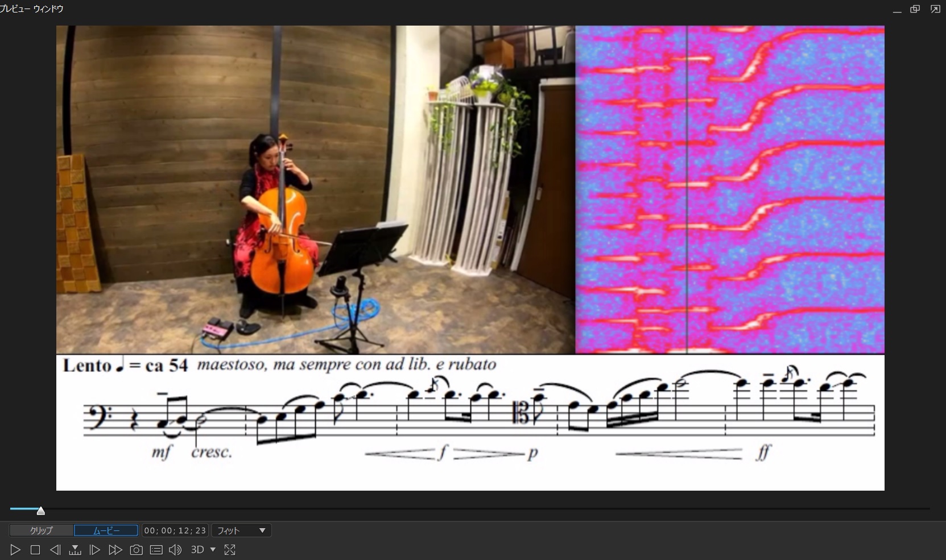The height and width of the screenshot is (560, 946).
Task: Expand the 3D mode dropdown arrow
Action: (213, 550)
